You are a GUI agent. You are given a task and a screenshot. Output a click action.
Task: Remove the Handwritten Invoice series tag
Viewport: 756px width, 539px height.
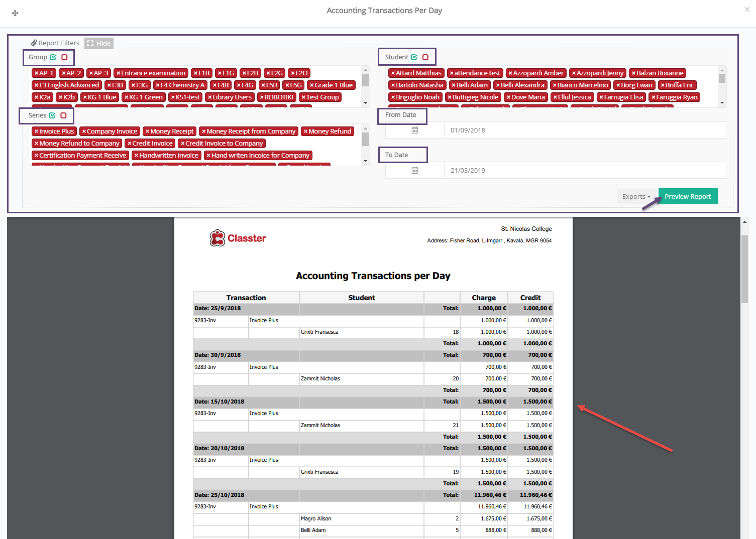[x=136, y=156]
